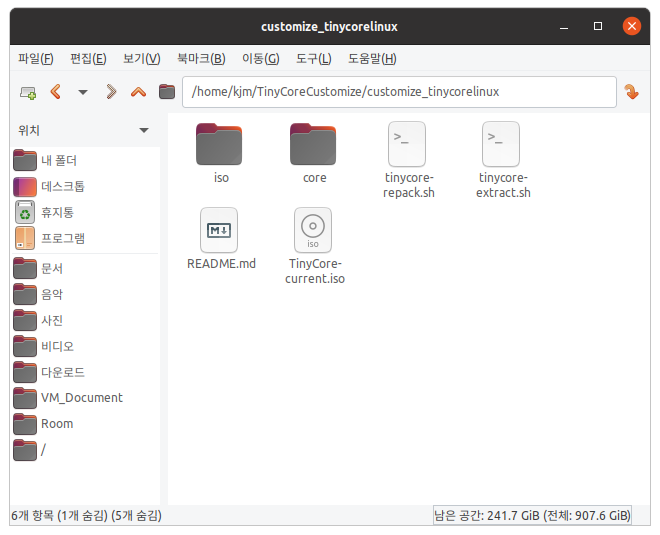The width and height of the screenshot is (660, 535).
Task: Click the home folder toolbar icon
Action: point(167,92)
